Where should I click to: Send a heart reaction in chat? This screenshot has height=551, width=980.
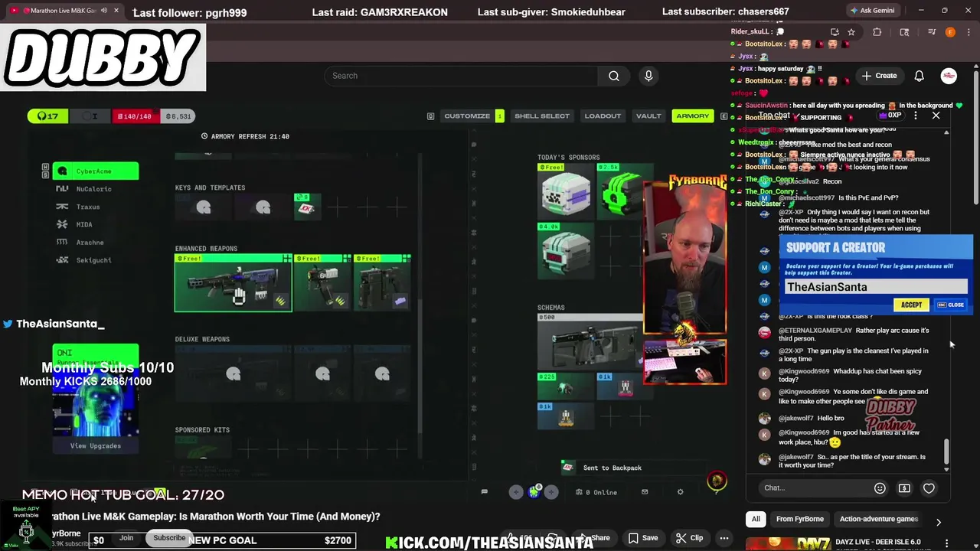pyautogui.click(x=929, y=488)
